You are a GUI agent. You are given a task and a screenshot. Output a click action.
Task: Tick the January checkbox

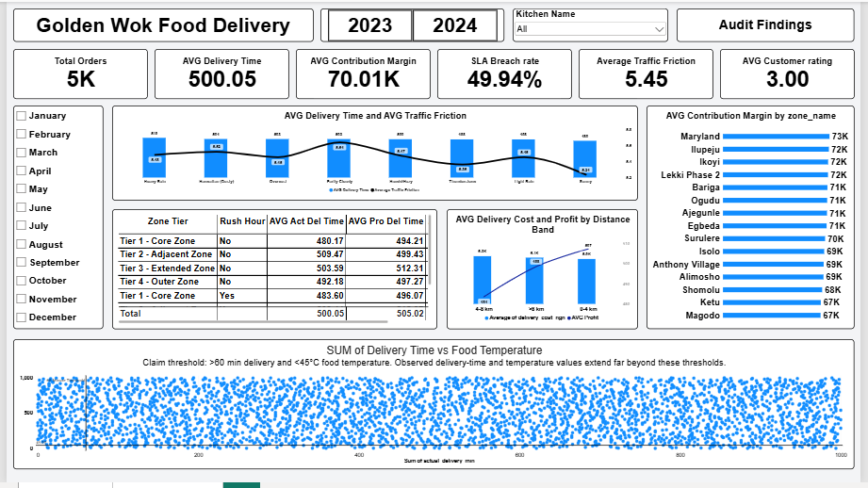coord(21,116)
